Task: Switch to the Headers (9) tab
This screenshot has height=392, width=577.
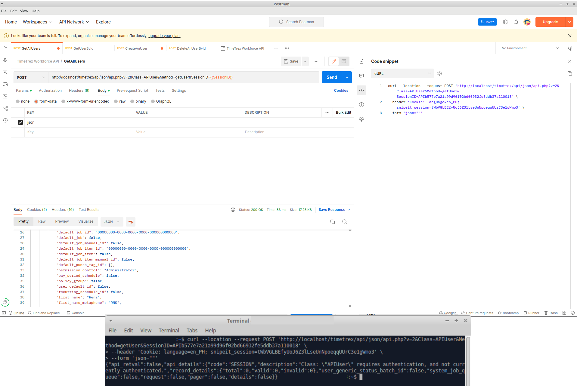Action: (79, 91)
